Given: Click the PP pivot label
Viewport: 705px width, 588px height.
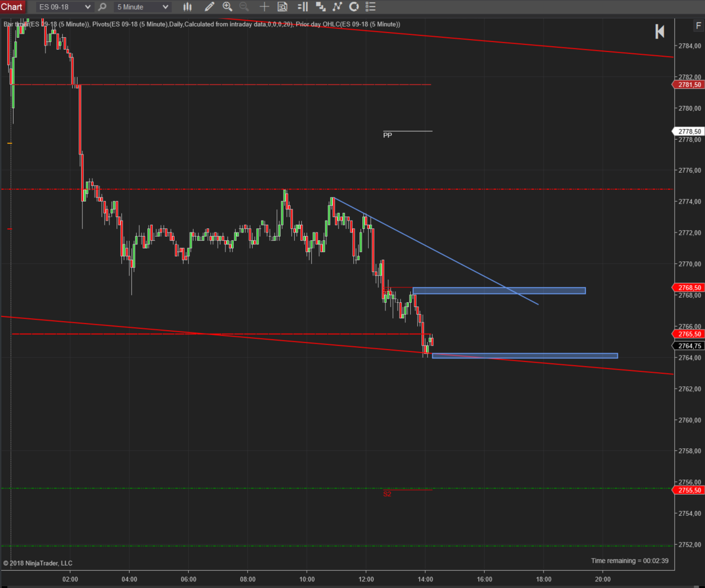Looking at the screenshot, I should (x=388, y=135).
